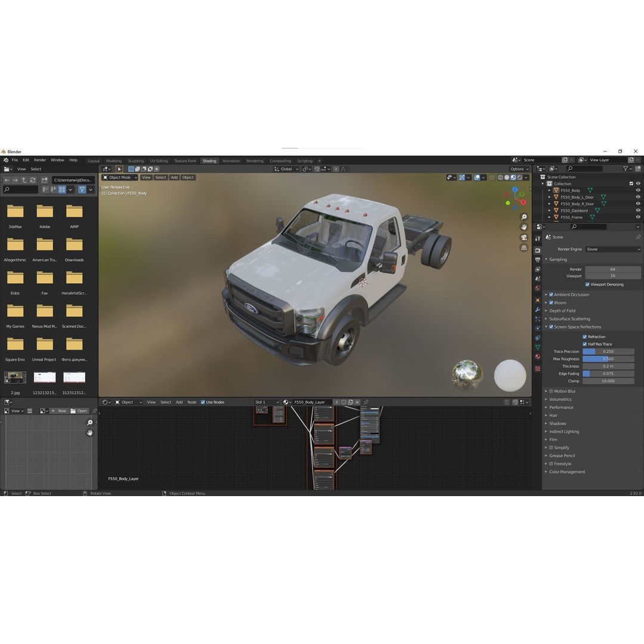
Task: Open the Render properties tab
Action: 538,250
